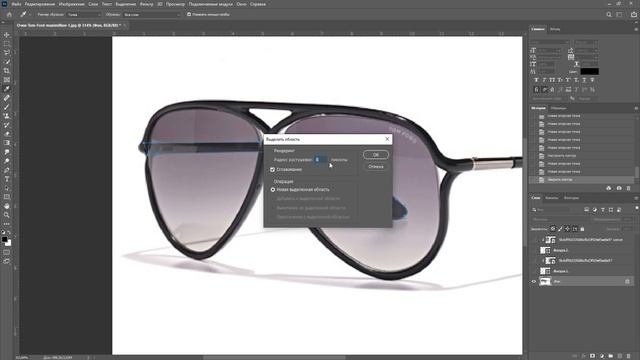Open the Фильтр menu

[146, 4]
